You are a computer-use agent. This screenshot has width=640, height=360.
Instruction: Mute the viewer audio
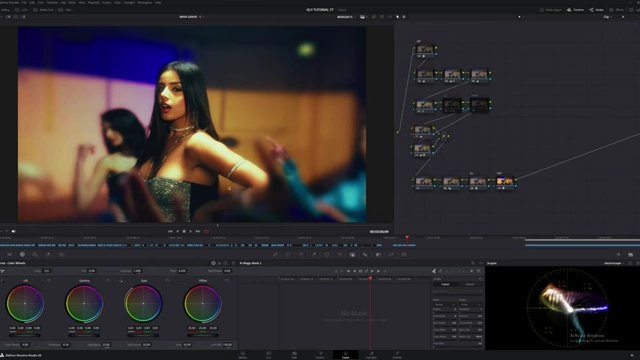click(x=13, y=231)
